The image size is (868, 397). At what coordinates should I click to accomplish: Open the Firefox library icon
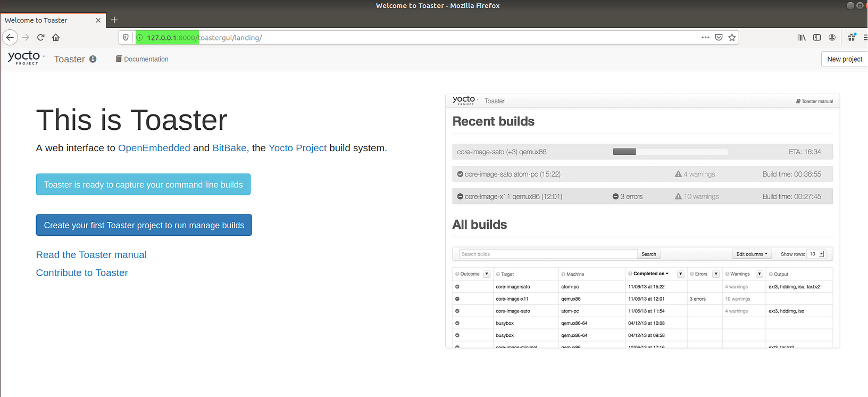[x=802, y=37]
